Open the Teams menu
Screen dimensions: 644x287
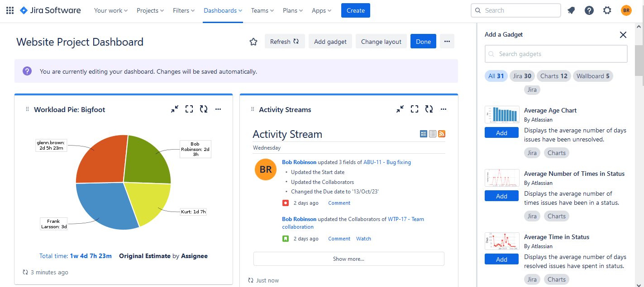(262, 10)
